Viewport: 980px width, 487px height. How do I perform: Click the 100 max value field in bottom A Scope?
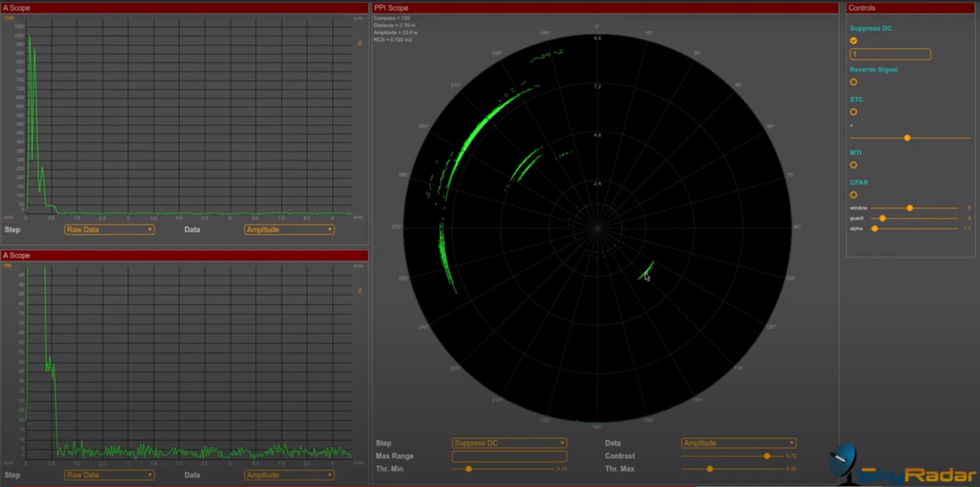[7, 266]
